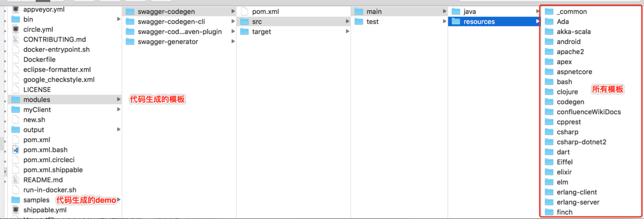Screen dimensions: 644x219
Task: Click the circle.yml file icon
Action: [x=16, y=30]
